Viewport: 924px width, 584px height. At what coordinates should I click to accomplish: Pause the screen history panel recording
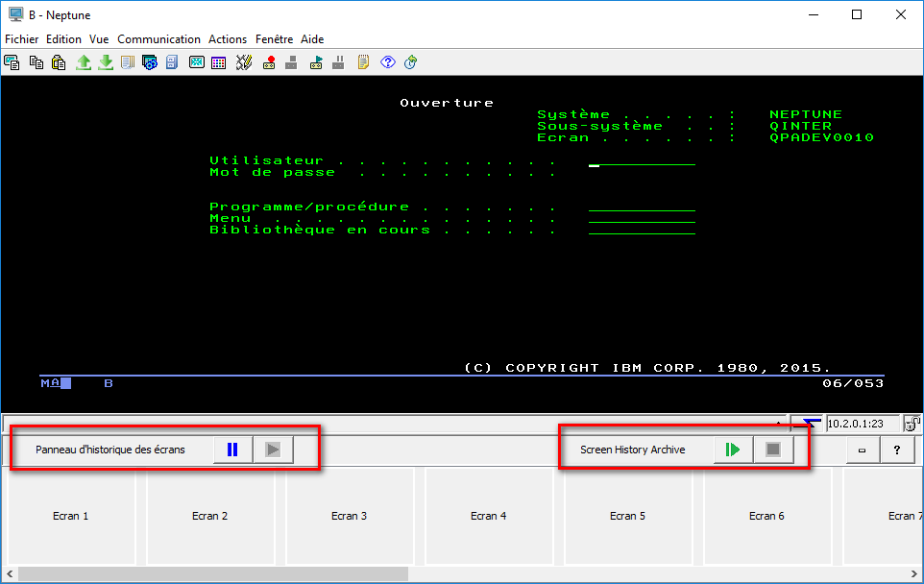click(x=232, y=450)
